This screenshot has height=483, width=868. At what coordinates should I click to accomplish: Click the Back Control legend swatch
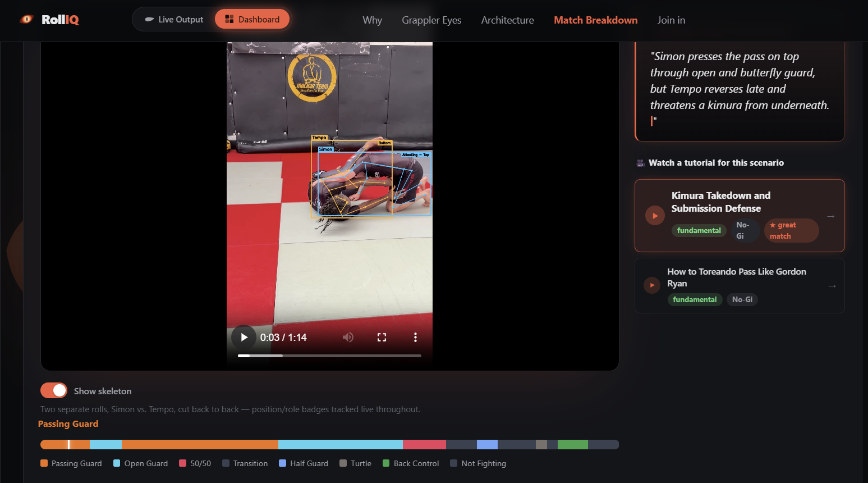click(x=386, y=463)
